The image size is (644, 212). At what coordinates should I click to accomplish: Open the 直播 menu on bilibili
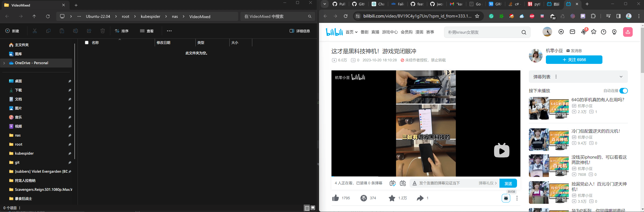375,32
